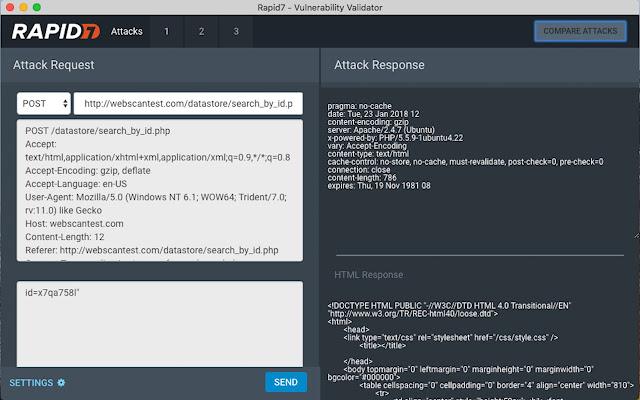The width and height of the screenshot is (640, 400).
Task: Switch to attack tab 2
Action: click(201, 31)
